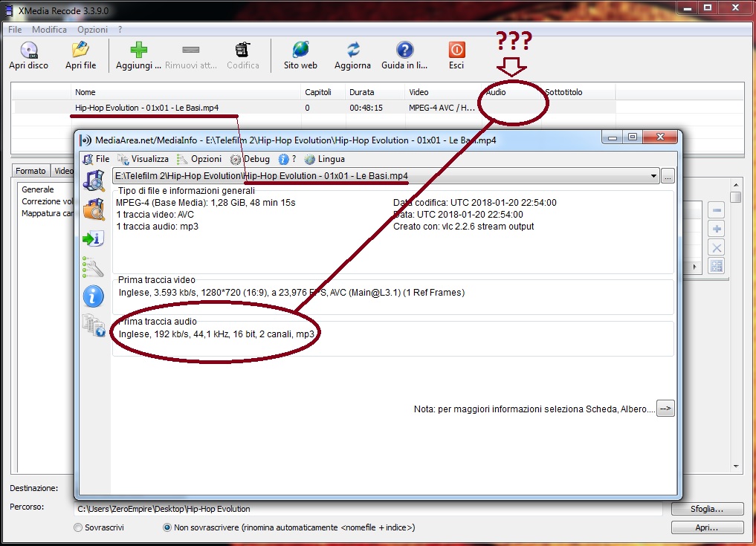The width and height of the screenshot is (756, 546).
Task: Click the small right arrow of horizontal scrollbar
Action: (695, 267)
